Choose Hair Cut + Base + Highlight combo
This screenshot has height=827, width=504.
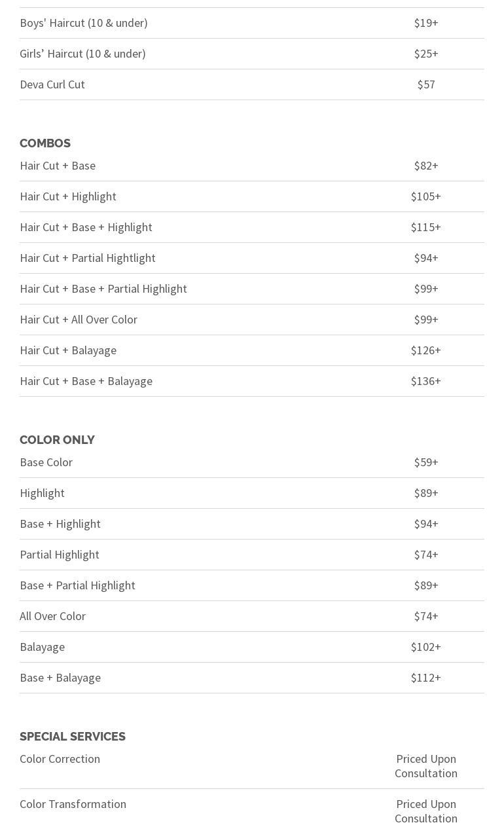86,227
